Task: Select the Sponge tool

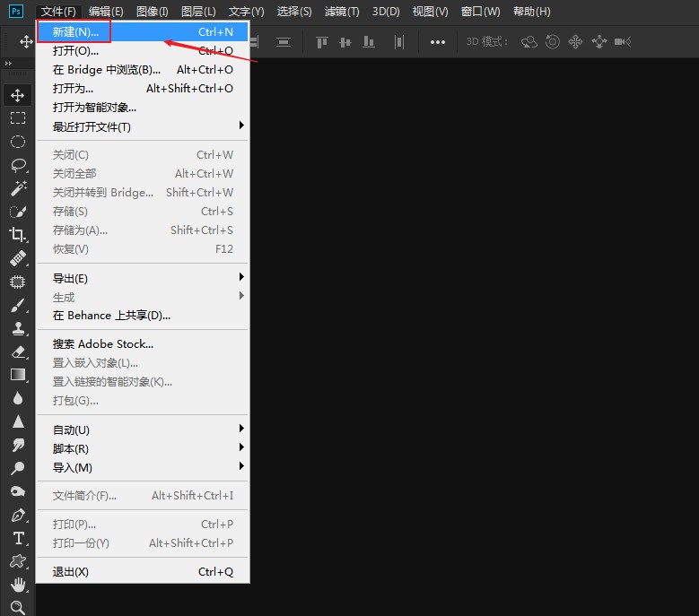Action: click(x=17, y=491)
